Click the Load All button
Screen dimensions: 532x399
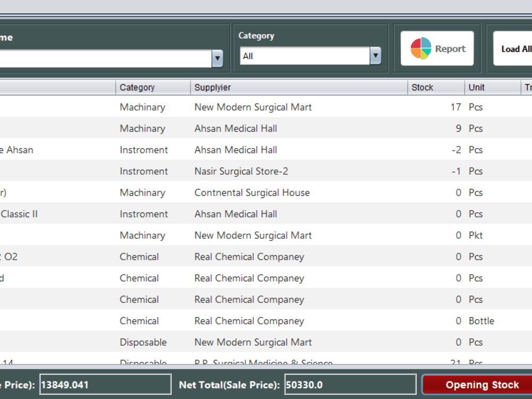point(513,48)
